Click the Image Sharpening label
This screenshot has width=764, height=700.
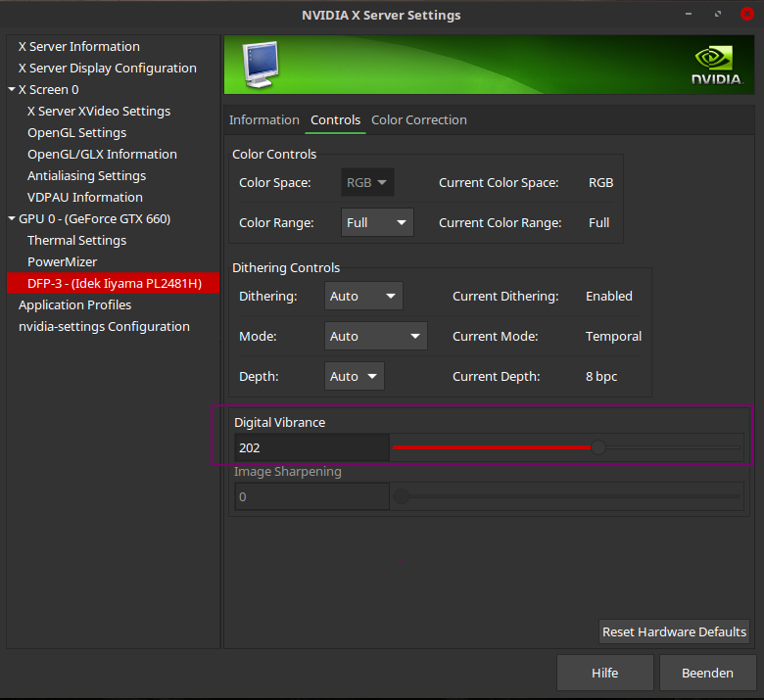287,472
